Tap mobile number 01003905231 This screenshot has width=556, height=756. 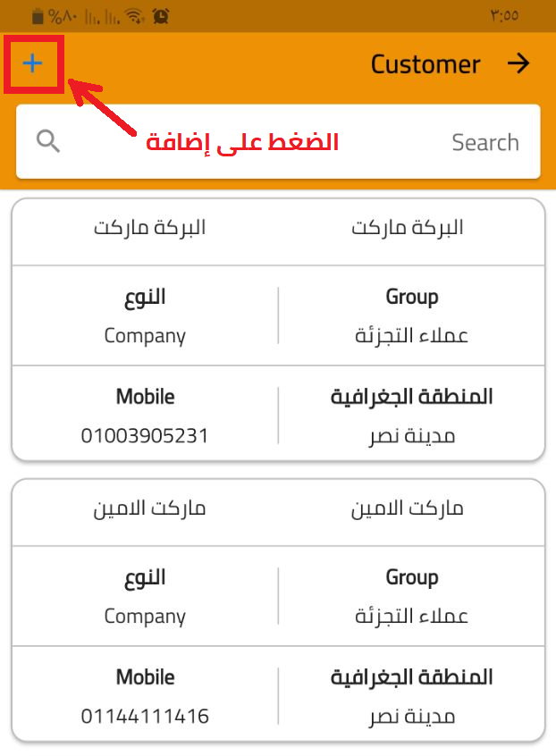point(145,436)
